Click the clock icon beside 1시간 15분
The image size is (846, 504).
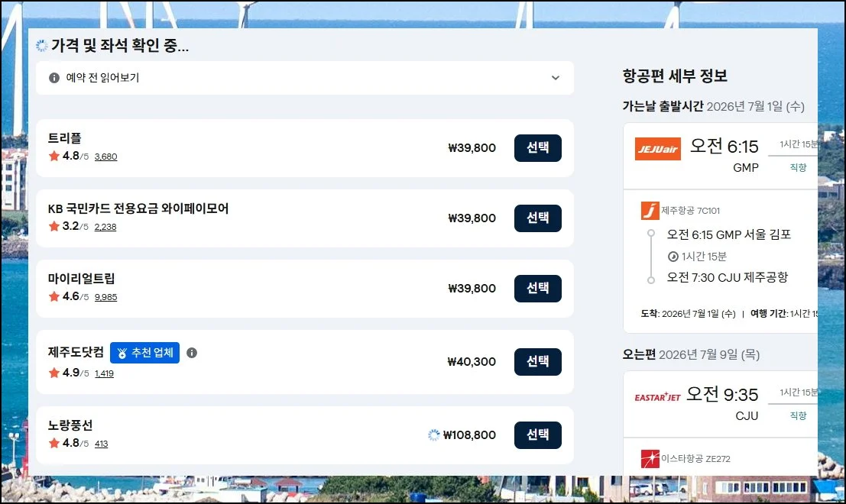point(673,256)
